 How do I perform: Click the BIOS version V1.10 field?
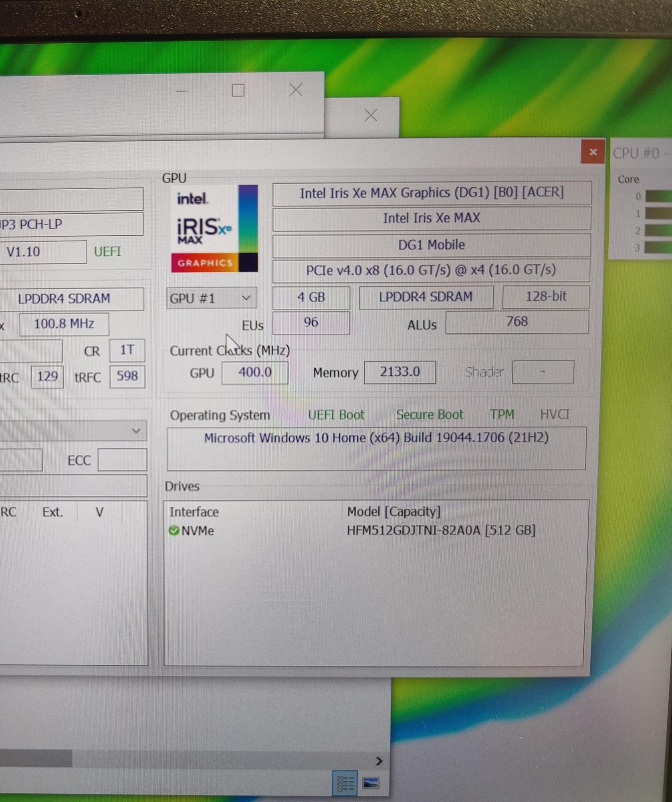tap(43, 252)
